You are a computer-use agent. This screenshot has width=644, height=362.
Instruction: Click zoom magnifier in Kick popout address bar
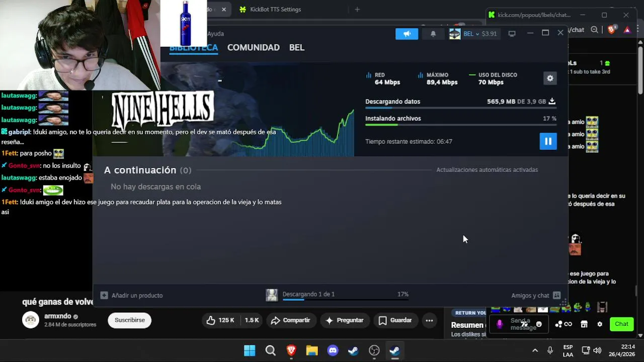click(594, 30)
